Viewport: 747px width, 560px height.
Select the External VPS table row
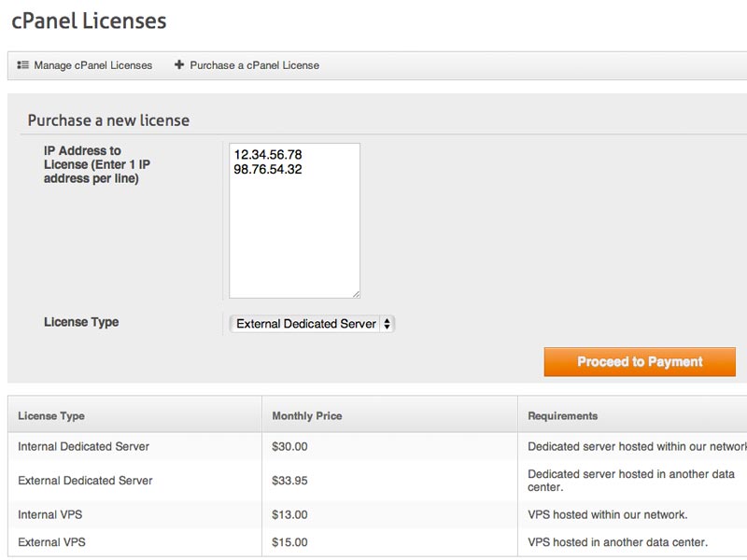click(377, 542)
